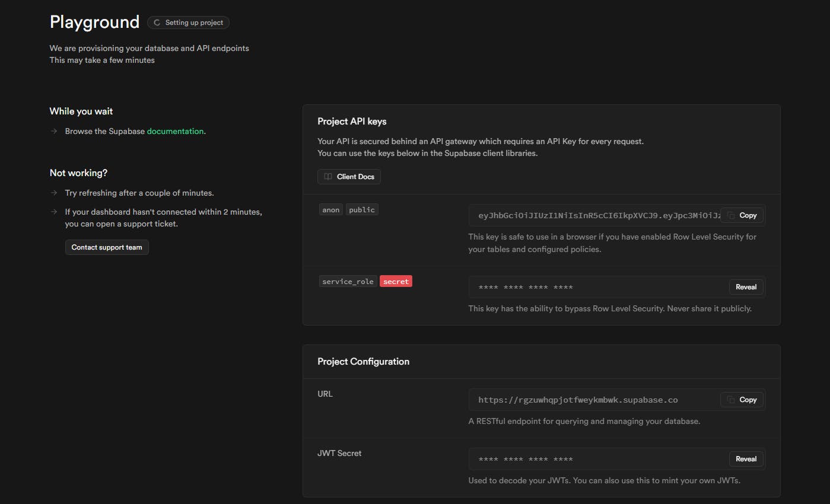This screenshot has height=504, width=830.
Task: Click the public tag label
Action: pyautogui.click(x=362, y=210)
